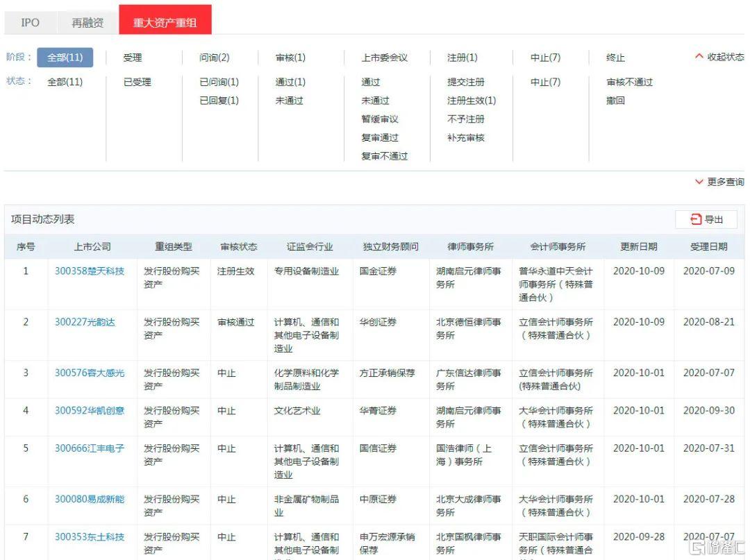This screenshot has height=560, width=750.
Task: Filter by stage 上市委会议
Action: [385, 58]
